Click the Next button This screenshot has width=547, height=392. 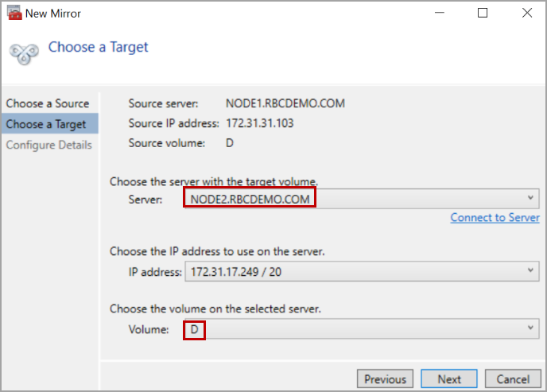point(449,379)
